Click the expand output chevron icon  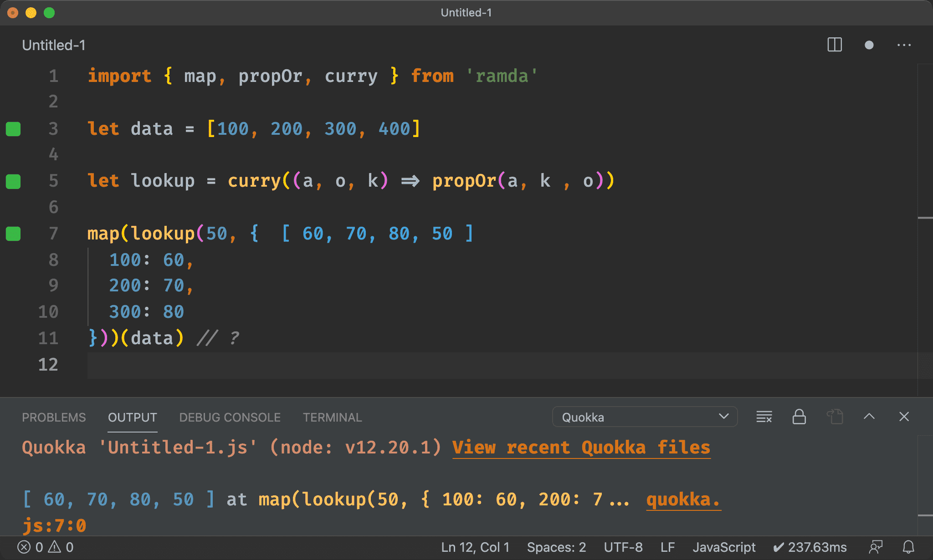click(x=870, y=417)
